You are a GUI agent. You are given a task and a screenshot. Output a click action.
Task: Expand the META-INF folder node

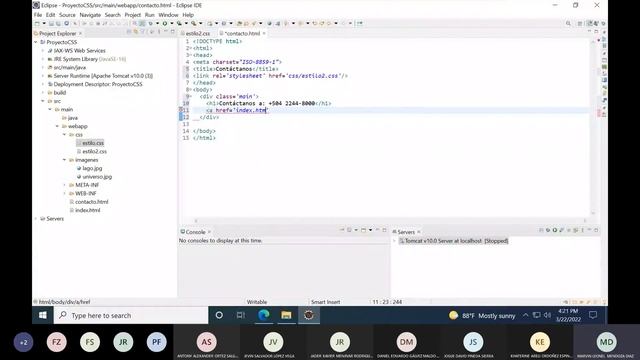tap(64, 185)
